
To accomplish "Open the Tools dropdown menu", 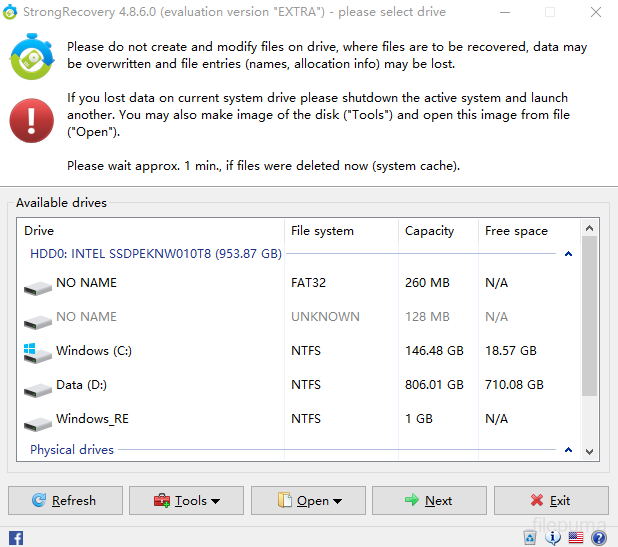I will 187,501.
